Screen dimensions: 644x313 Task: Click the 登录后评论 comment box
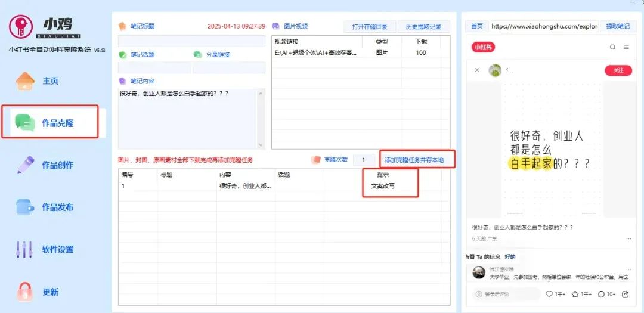click(506, 294)
